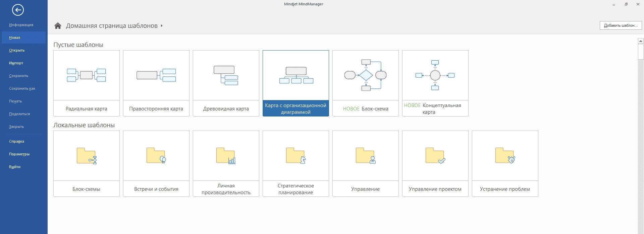Open the Блок-схемы folder icon
This screenshot has height=234, width=644.
[87, 156]
